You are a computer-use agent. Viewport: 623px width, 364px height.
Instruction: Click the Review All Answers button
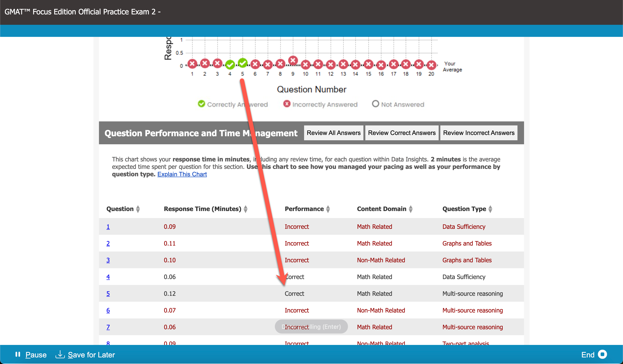(x=334, y=133)
